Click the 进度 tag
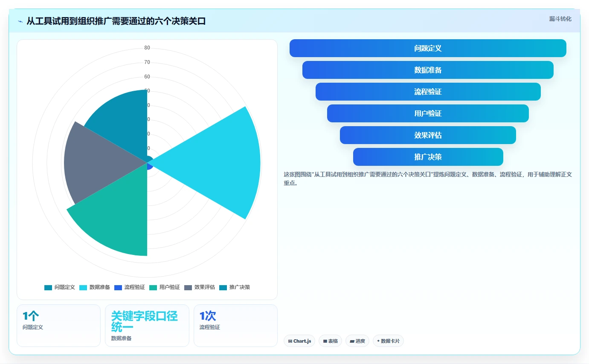The height and width of the screenshot is (364, 589). pyautogui.click(x=357, y=341)
